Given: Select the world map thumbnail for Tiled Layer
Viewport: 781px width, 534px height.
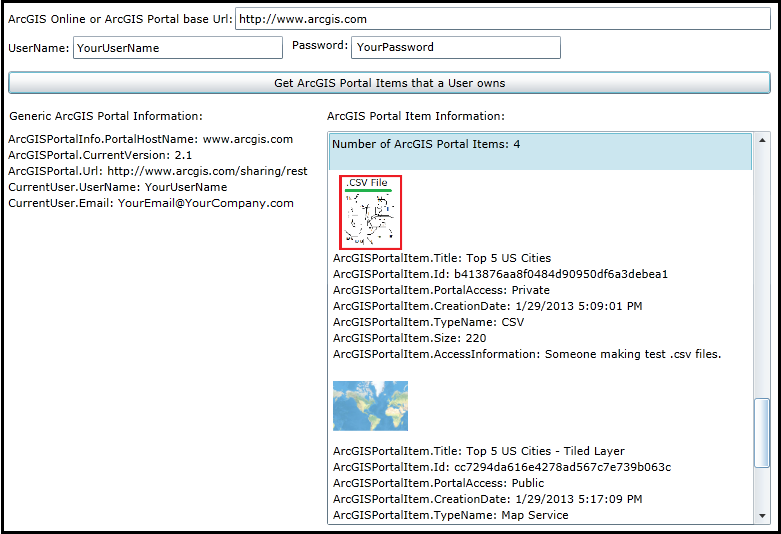Looking at the screenshot, I should pos(370,406).
